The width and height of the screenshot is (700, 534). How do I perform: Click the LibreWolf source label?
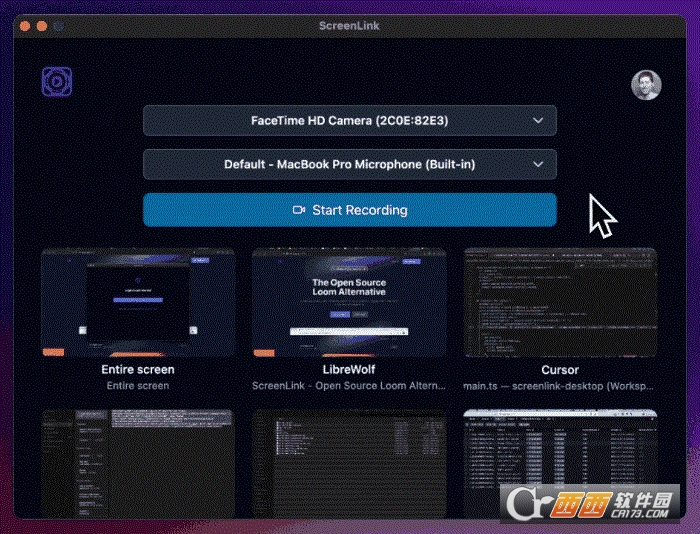(x=349, y=370)
